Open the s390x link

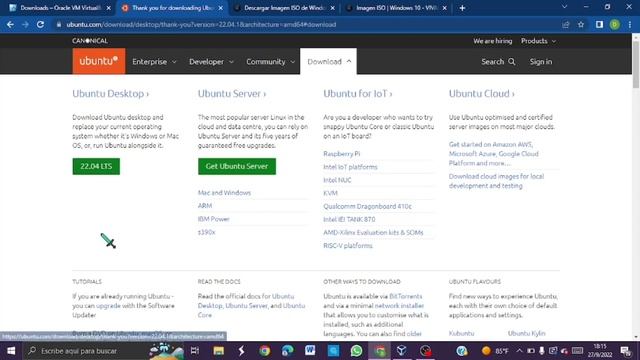[207, 232]
